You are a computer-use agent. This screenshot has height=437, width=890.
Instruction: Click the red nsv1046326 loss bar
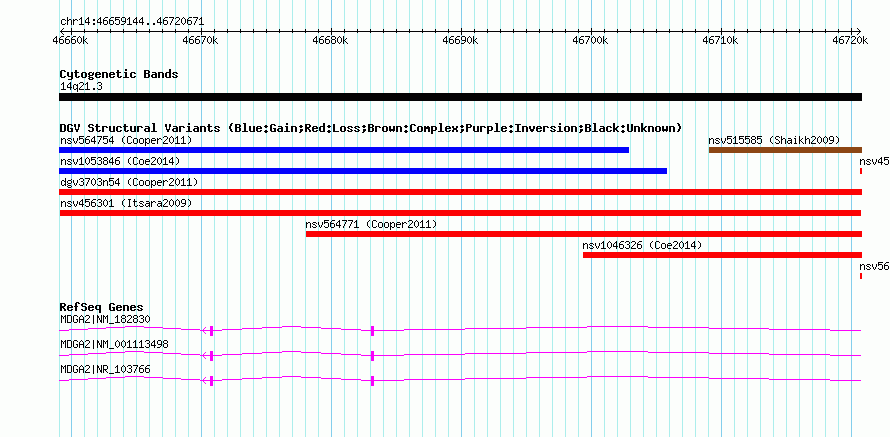point(723,255)
